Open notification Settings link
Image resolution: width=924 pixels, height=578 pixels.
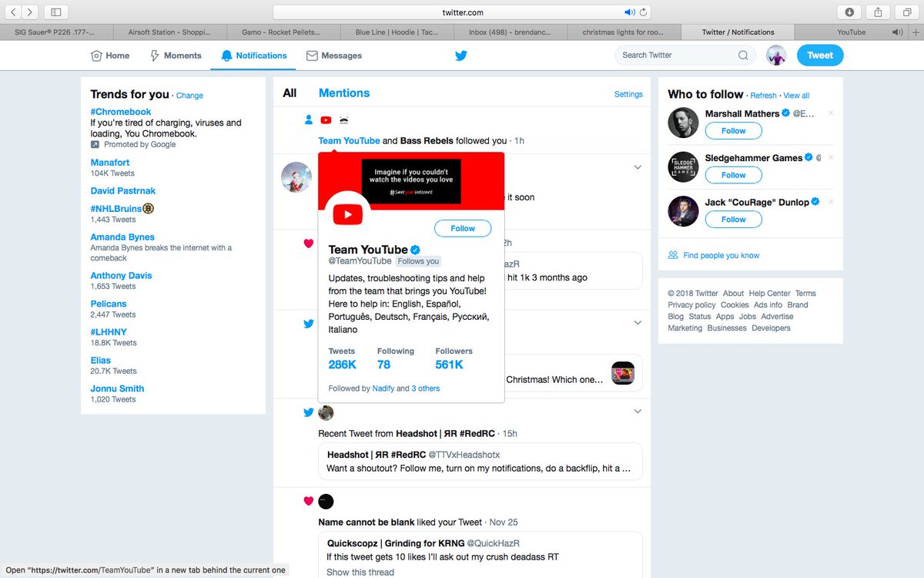tap(628, 94)
